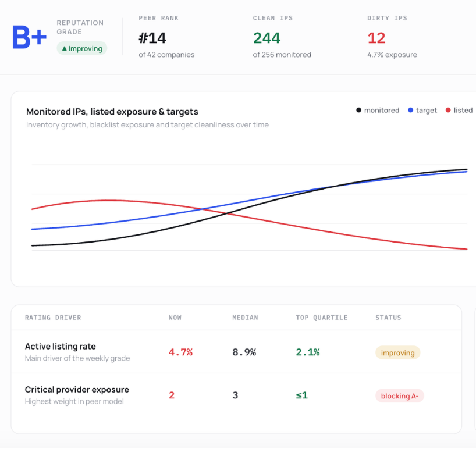The height and width of the screenshot is (449, 476).
Task: Select the 4.7% now value
Action: point(180,352)
